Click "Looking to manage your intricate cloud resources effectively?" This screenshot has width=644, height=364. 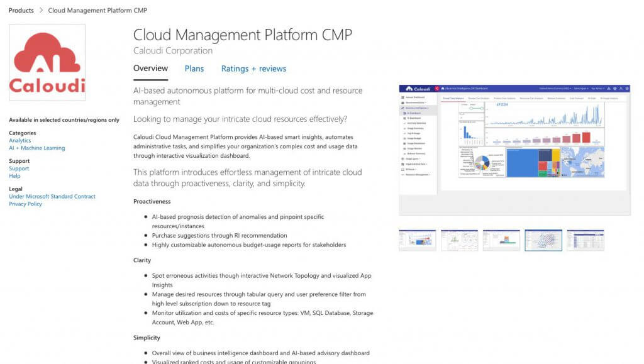[240, 119]
